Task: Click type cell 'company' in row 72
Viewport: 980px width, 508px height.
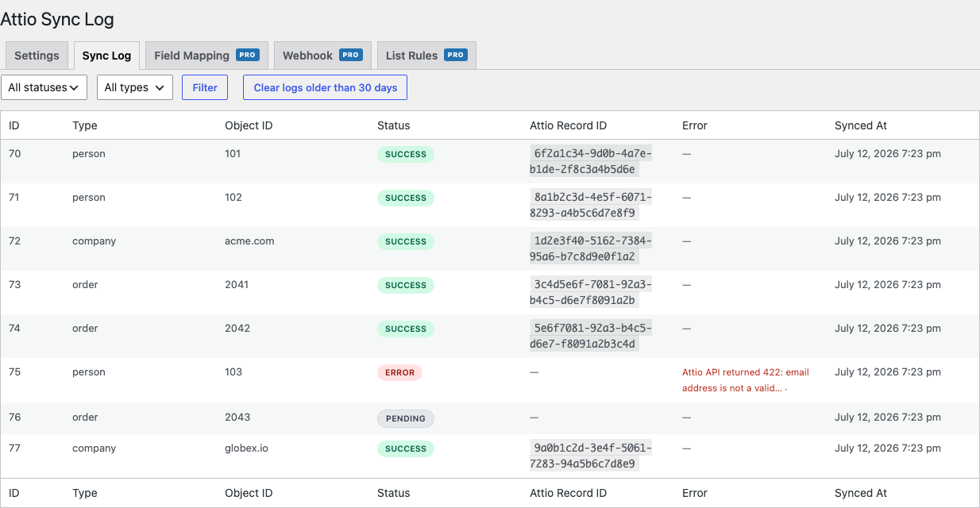Action: [95, 241]
